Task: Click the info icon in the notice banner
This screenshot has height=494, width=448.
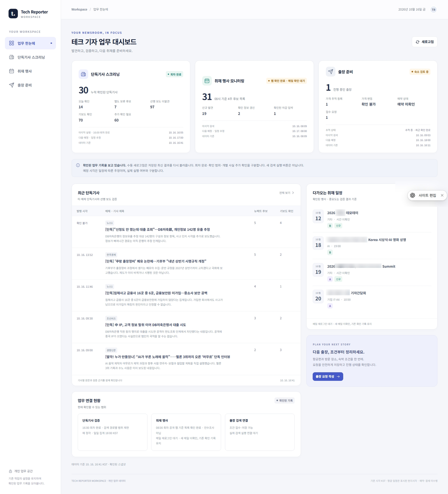Action: point(78,165)
